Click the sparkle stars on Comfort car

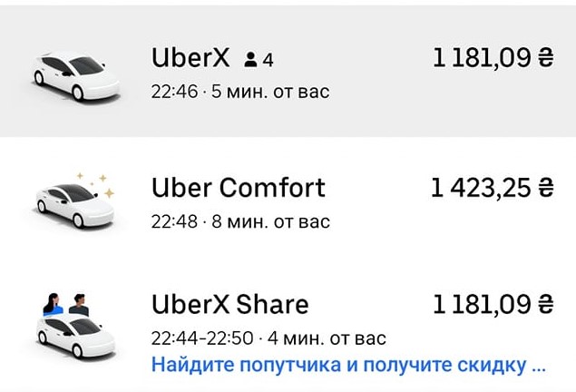[98, 182]
